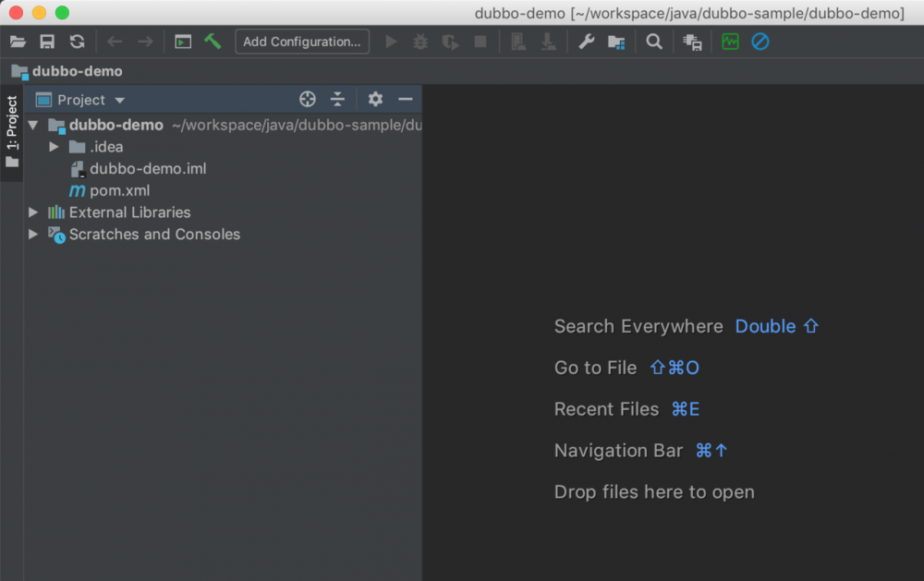Collapse the dubbo-demo project node
The image size is (924, 581).
tap(32, 125)
